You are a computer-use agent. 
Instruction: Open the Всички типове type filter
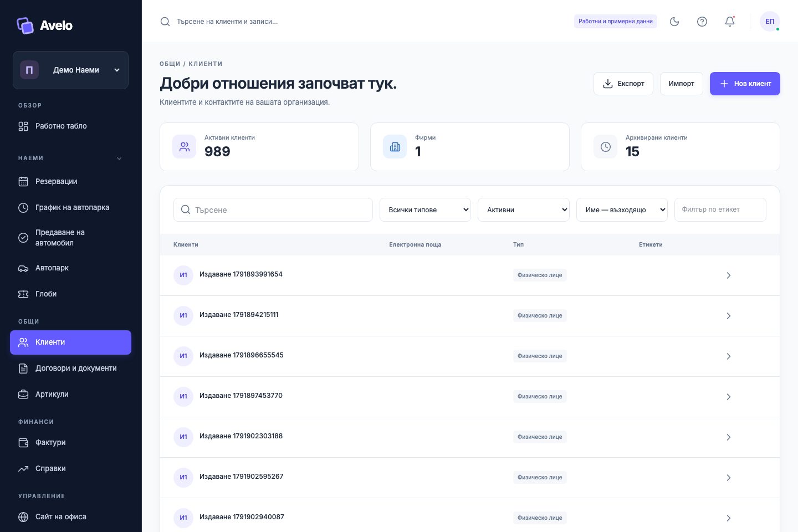pos(425,209)
